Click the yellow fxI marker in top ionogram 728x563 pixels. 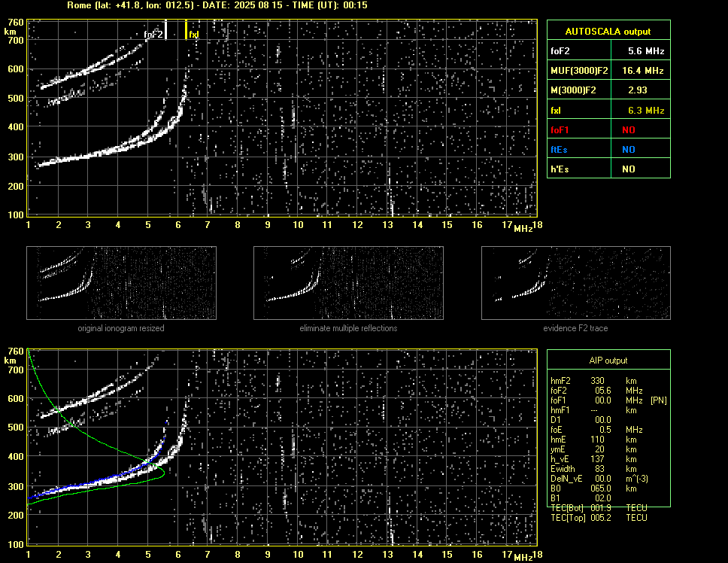click(187, 29)
